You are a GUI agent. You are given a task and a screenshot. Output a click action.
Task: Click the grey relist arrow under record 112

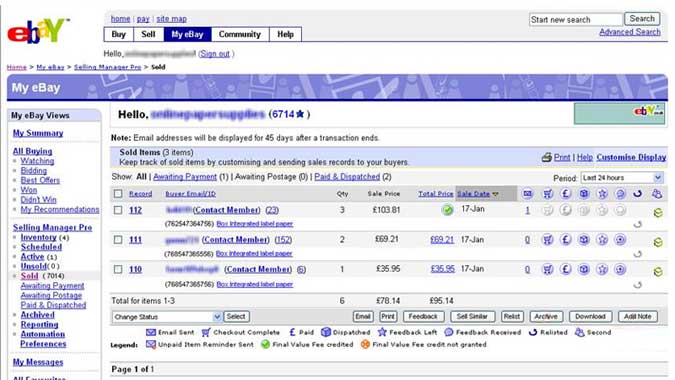click(638, 224)
